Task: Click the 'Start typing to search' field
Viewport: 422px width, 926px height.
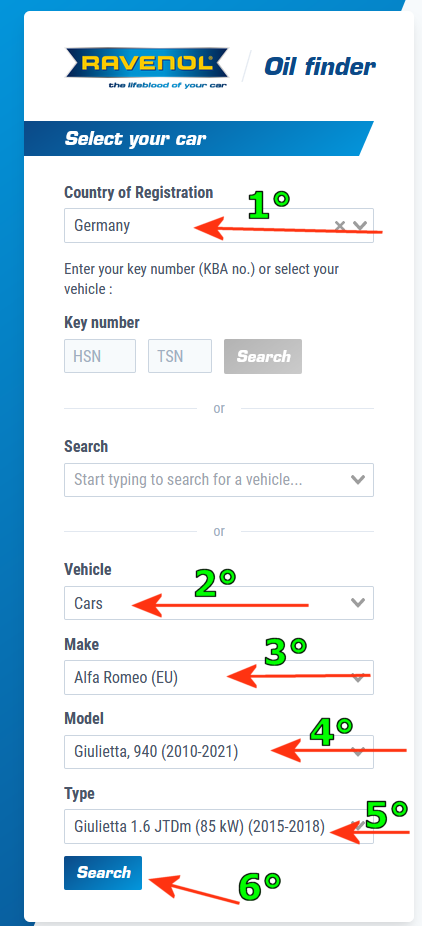Action: (219, 480)
